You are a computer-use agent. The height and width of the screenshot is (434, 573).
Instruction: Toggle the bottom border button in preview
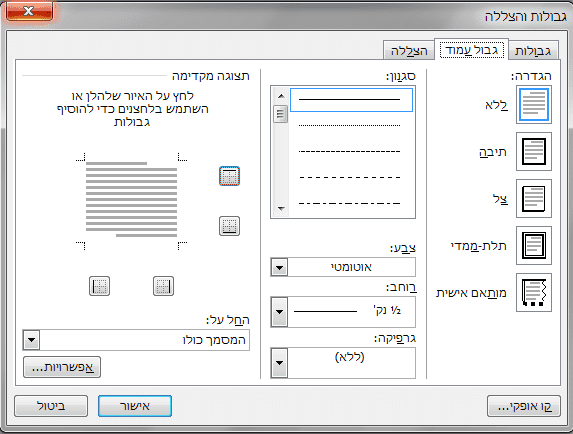coord(229,226)
